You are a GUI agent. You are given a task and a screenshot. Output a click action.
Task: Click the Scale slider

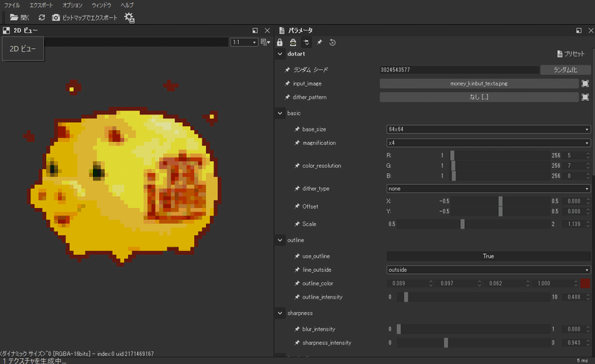tap(473, 224)
